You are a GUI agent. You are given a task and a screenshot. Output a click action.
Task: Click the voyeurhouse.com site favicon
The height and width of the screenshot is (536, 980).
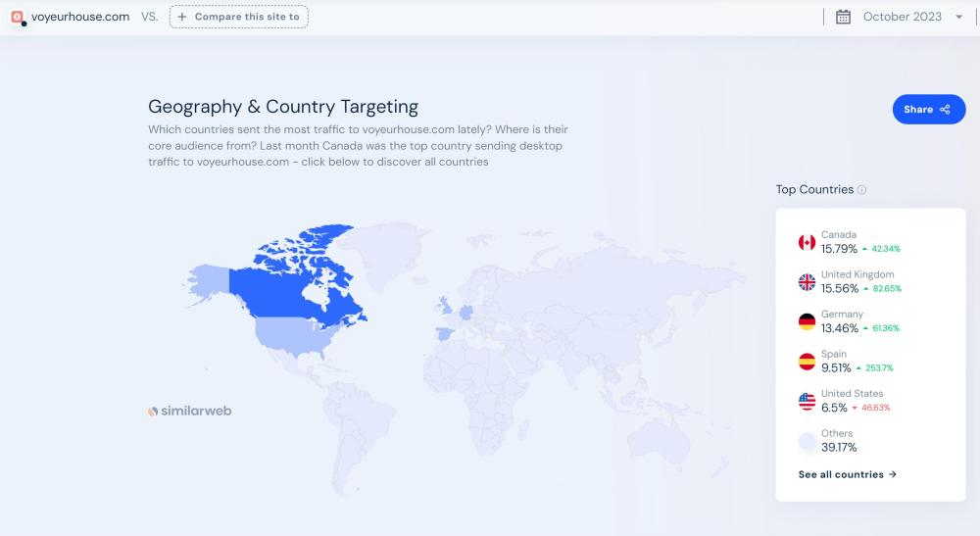[x=17, y=17]
